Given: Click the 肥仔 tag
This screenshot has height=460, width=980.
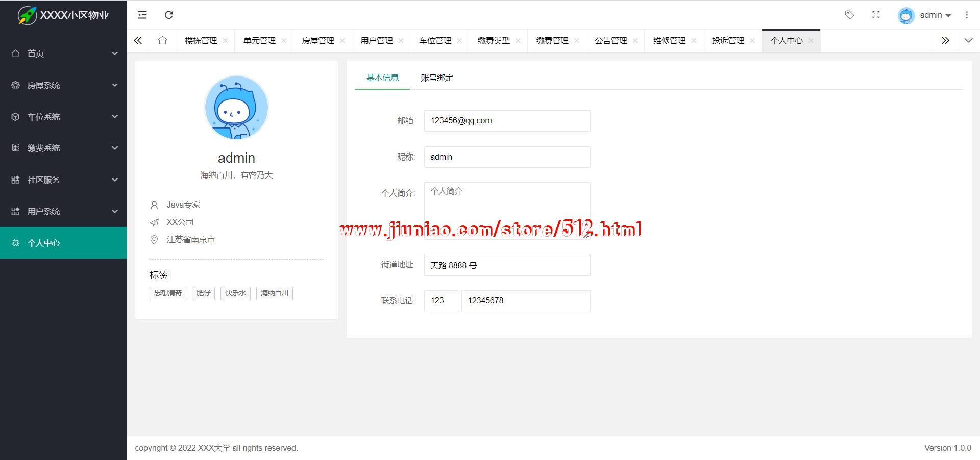Looking at the screenshot, I should pos(203,293).
